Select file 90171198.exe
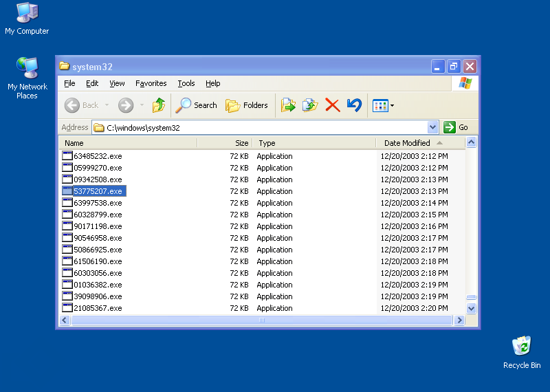This screenshot has height=392, width=550. point(98,226)
